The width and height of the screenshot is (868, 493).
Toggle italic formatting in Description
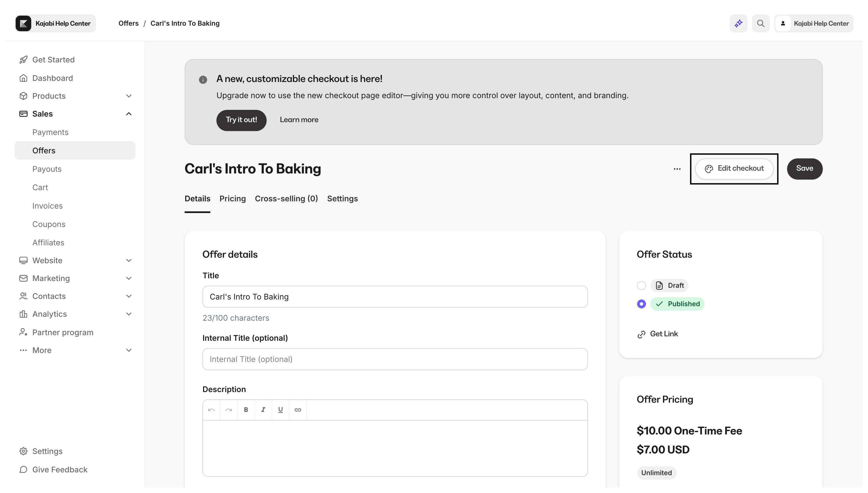click(263, 410)
